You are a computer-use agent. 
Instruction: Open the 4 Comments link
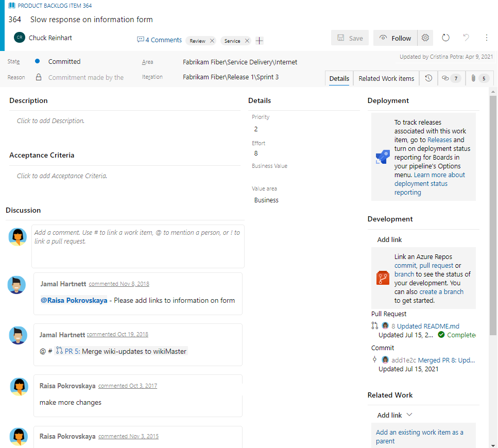pyautogui.click(x=164, y=40)
